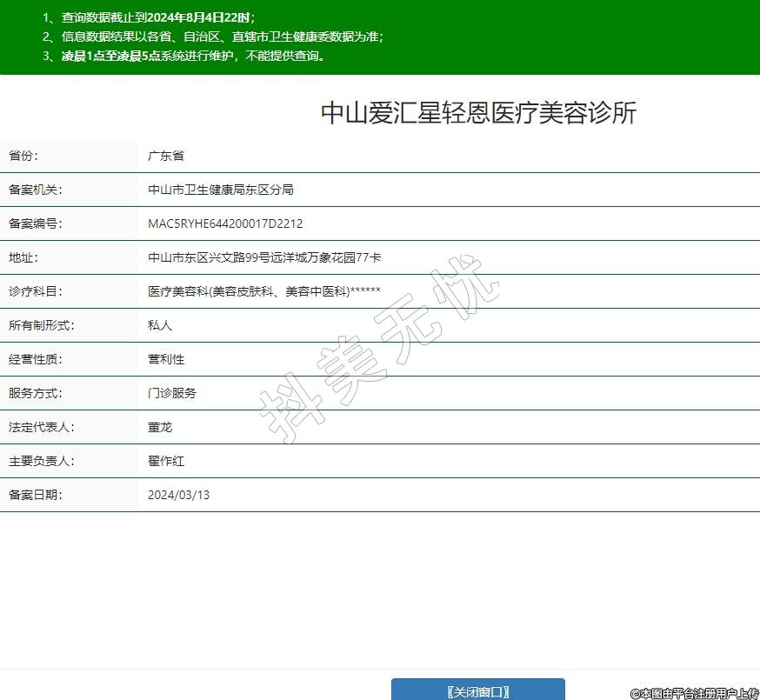Click the 省份 value 广东省

165,156
